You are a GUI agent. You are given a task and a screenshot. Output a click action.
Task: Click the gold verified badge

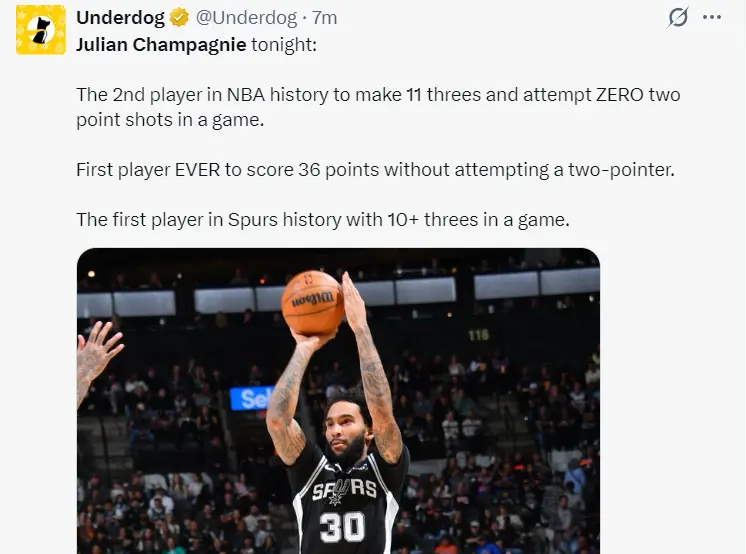(x=179, y=18)
